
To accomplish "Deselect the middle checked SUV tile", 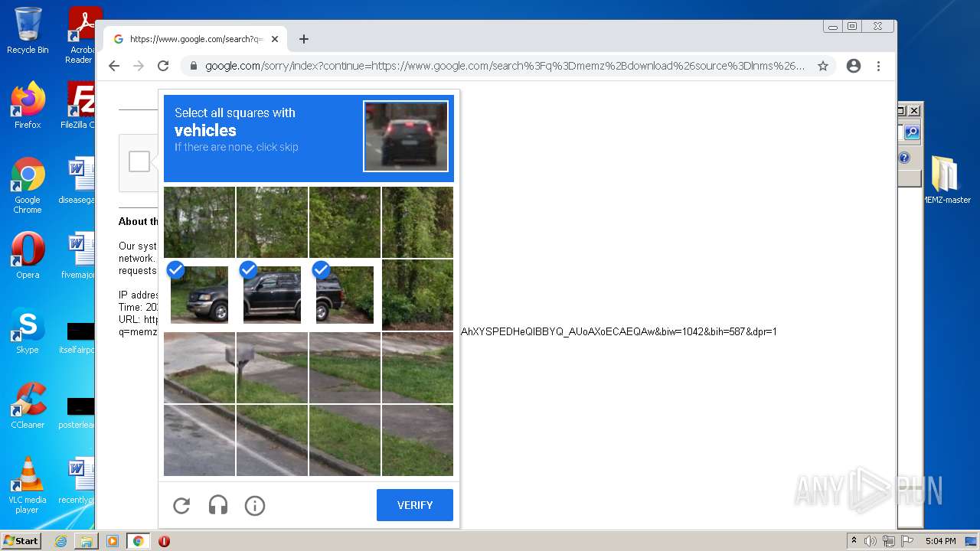I will (x=272, y=295).
